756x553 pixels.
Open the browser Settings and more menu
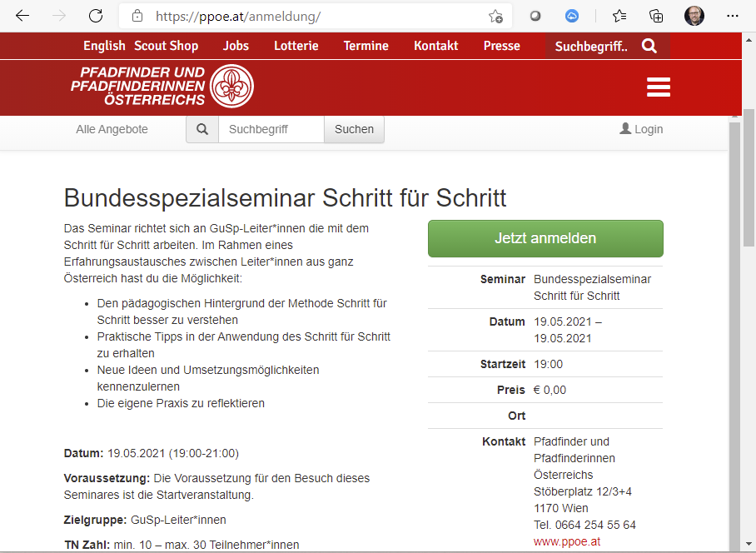point(733,16)
